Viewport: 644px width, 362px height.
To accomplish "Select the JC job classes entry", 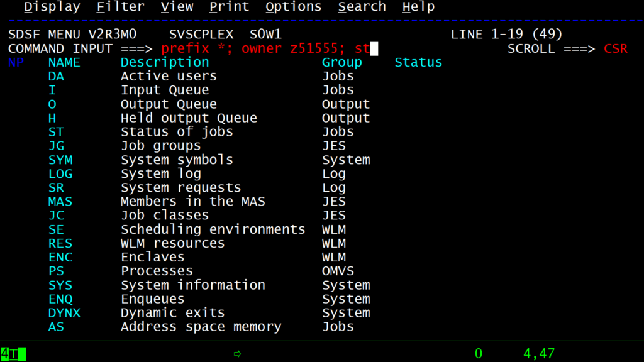I will click(x=56, y=216).
